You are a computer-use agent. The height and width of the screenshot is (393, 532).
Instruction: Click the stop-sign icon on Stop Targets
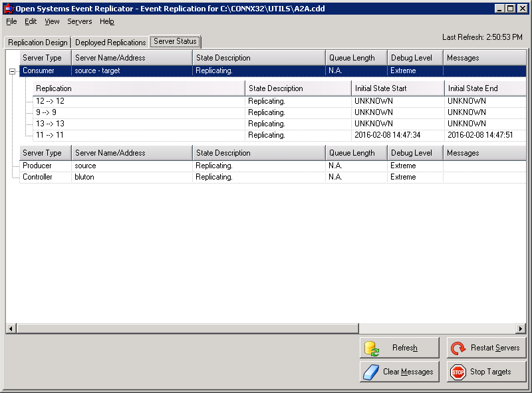[x=458, y=371]
